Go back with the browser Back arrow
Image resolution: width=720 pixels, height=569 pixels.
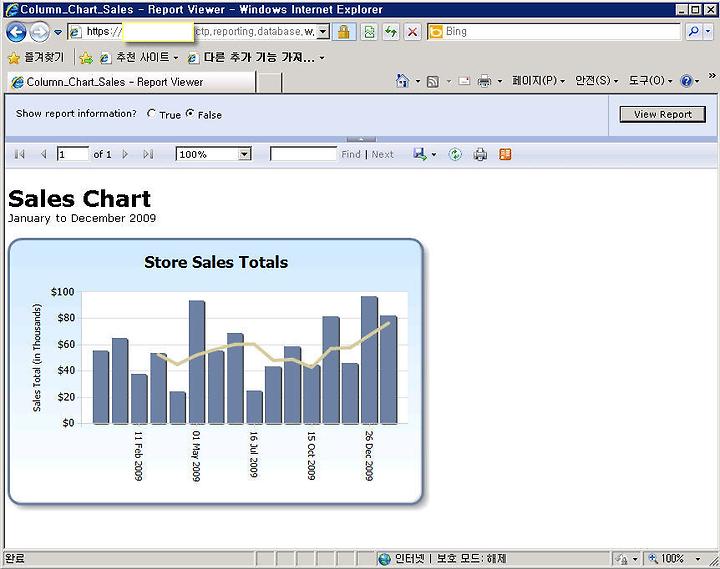pos(16,32)
